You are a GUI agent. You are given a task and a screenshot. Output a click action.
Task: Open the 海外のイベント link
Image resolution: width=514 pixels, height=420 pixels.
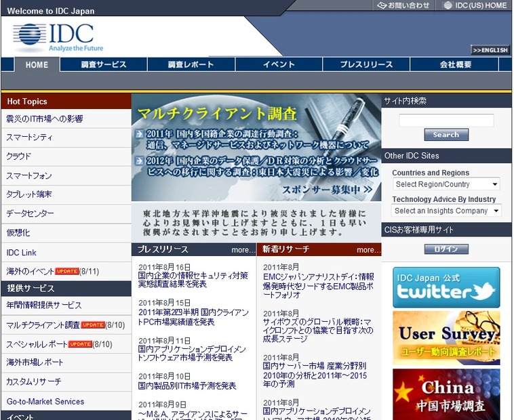click(30, 272)
